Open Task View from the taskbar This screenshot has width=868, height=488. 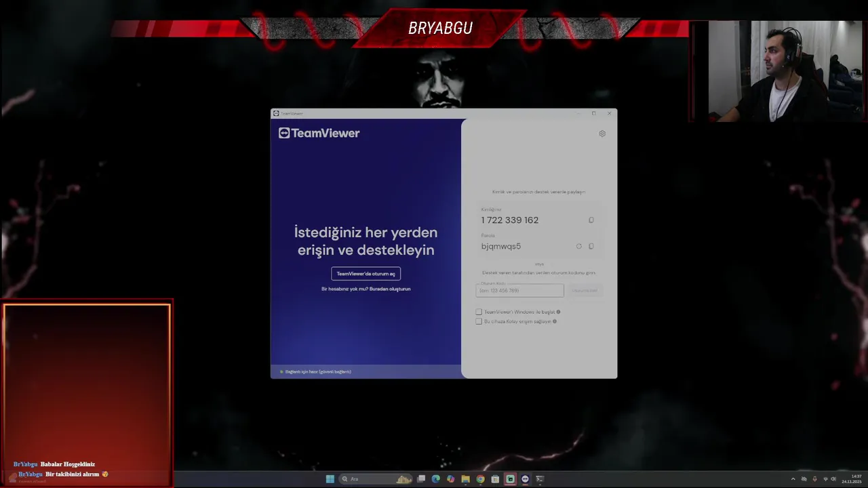[x=421, y=479]
